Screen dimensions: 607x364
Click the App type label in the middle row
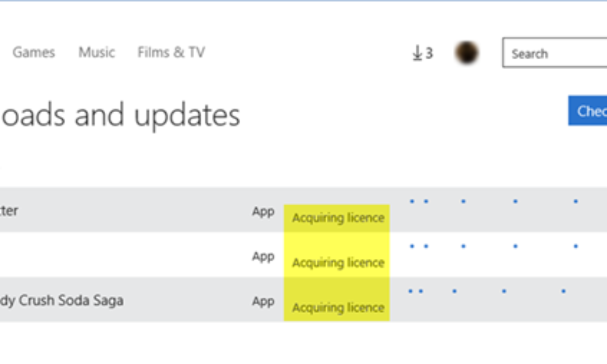263,256
